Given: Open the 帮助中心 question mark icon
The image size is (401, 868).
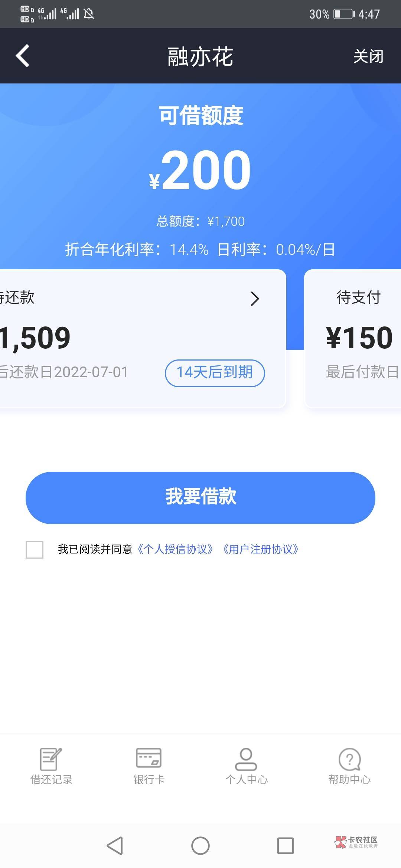Looking at the screenshot, I should [349, 759].
